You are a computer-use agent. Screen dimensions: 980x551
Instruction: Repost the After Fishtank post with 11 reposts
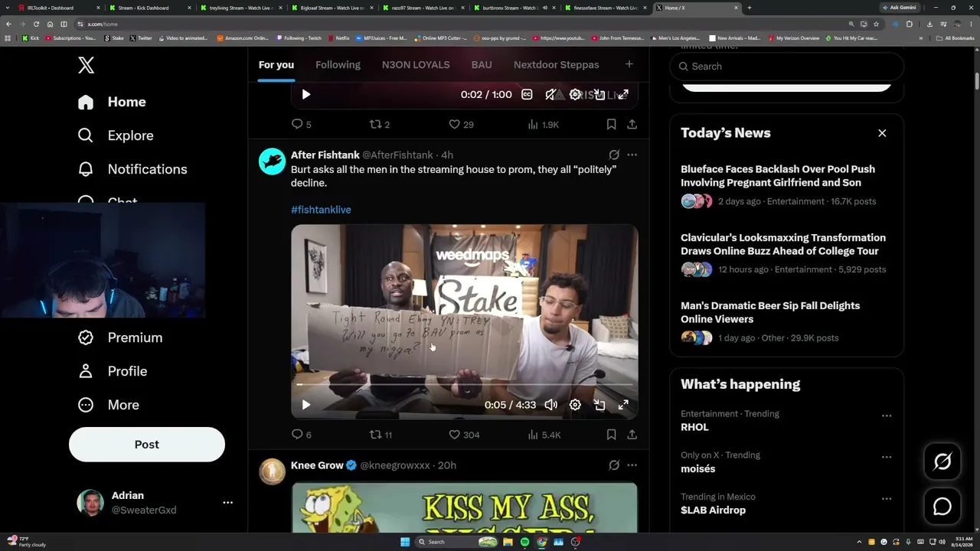coord(381,435)
